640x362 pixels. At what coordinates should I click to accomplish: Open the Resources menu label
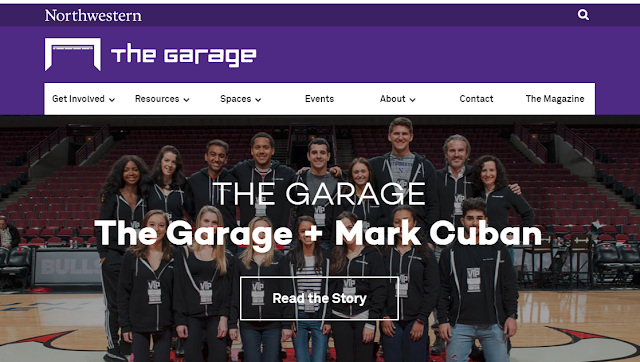[157, 99]
